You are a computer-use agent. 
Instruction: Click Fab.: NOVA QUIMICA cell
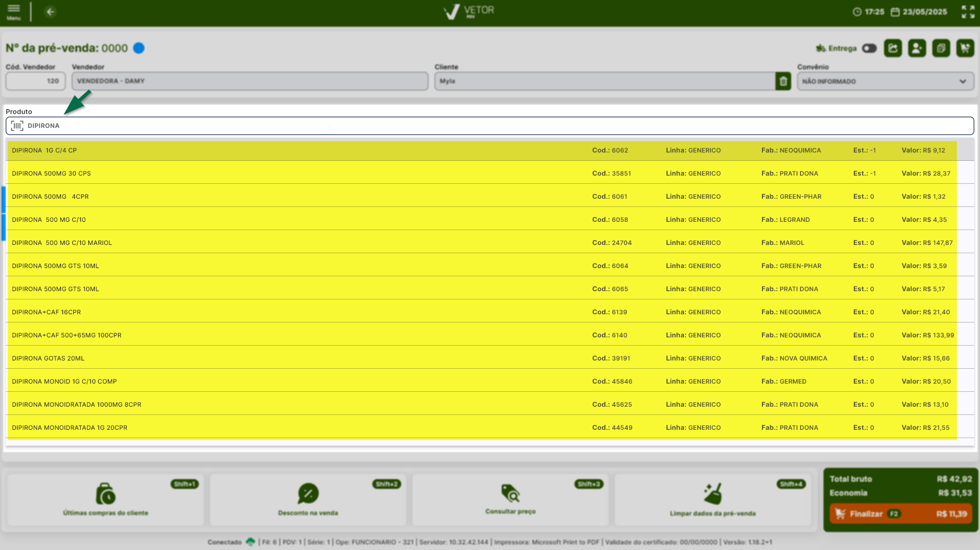coord(794,358)
